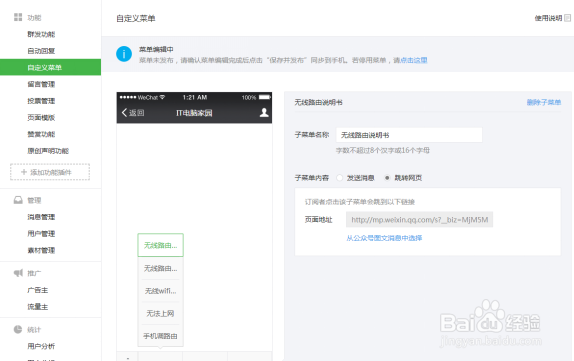
Task: Click the 1:21 AM time in phone preview
Action: pos(195,97)
